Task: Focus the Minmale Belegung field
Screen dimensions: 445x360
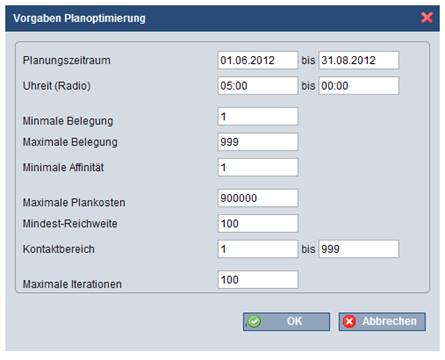Action: [258, 116]
